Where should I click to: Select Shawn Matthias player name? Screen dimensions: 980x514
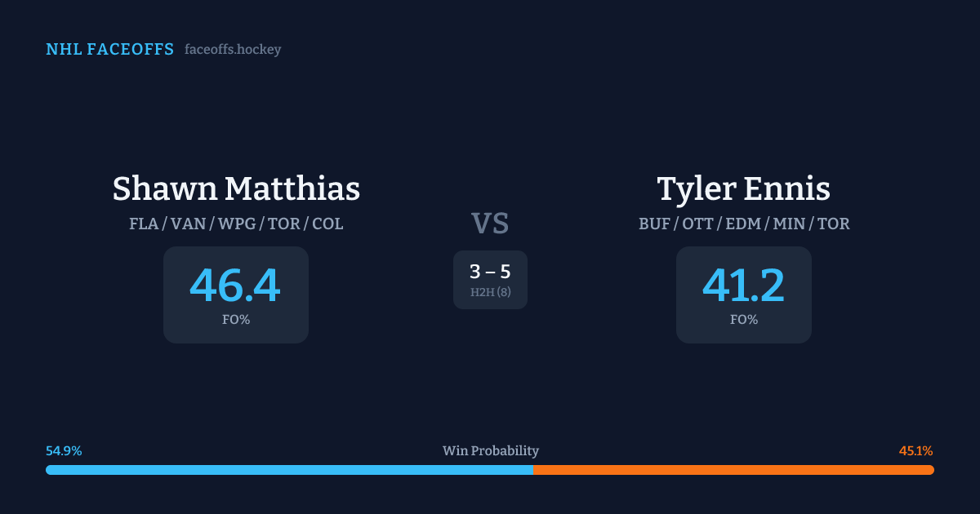click(x=236, y=188)
